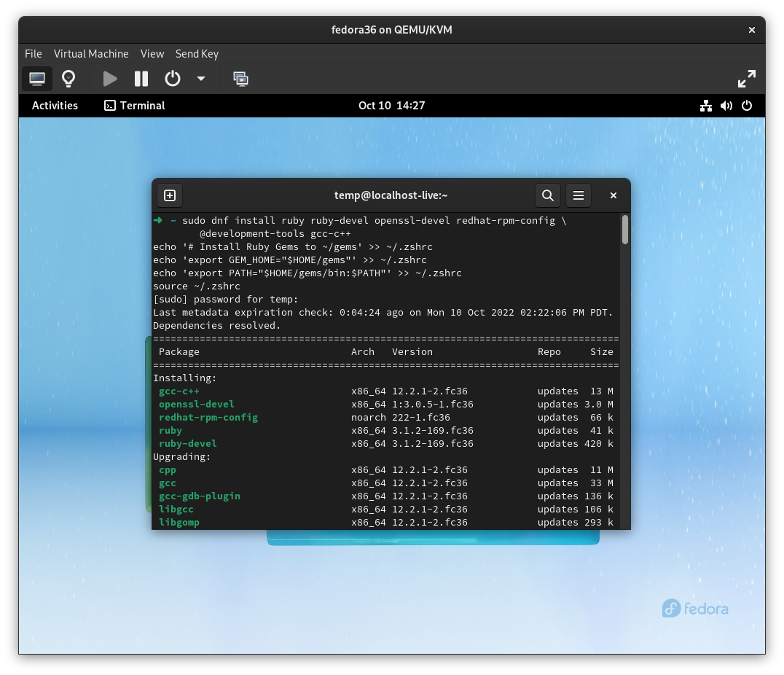Open the View menu
784x675 pixels.
click(152, 53)
